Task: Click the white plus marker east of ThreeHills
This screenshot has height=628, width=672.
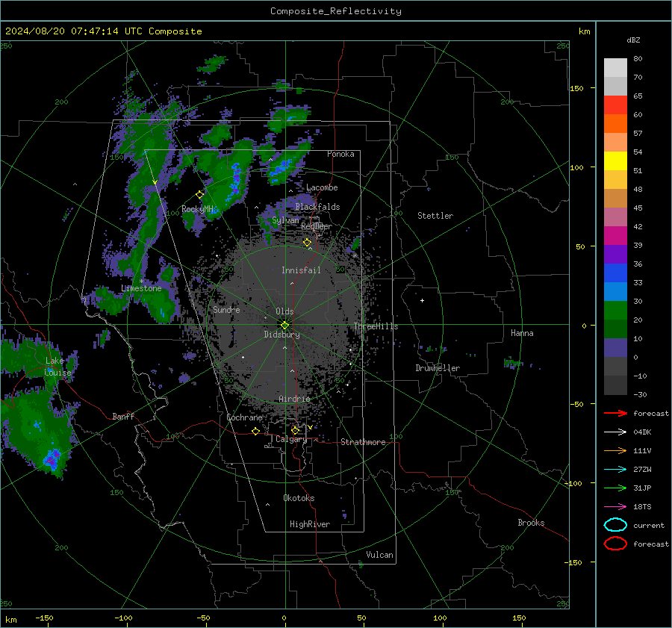Action: [422, 300]
